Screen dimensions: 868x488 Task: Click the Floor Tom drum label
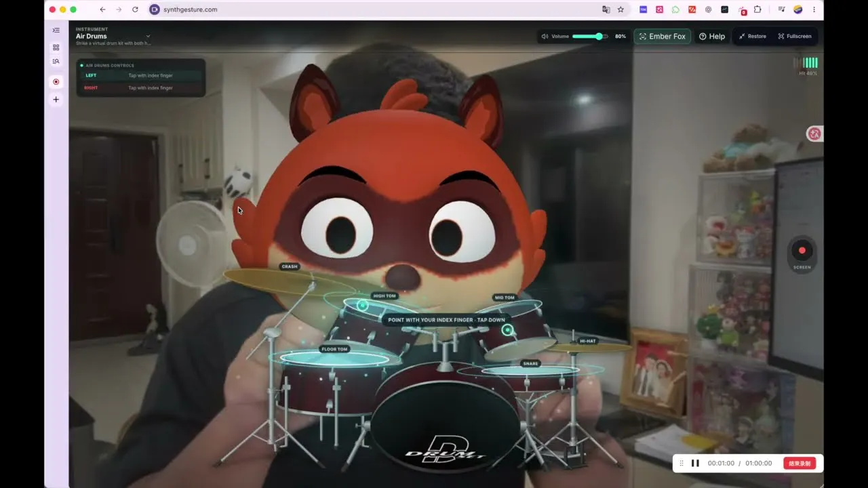click(334, 349)
